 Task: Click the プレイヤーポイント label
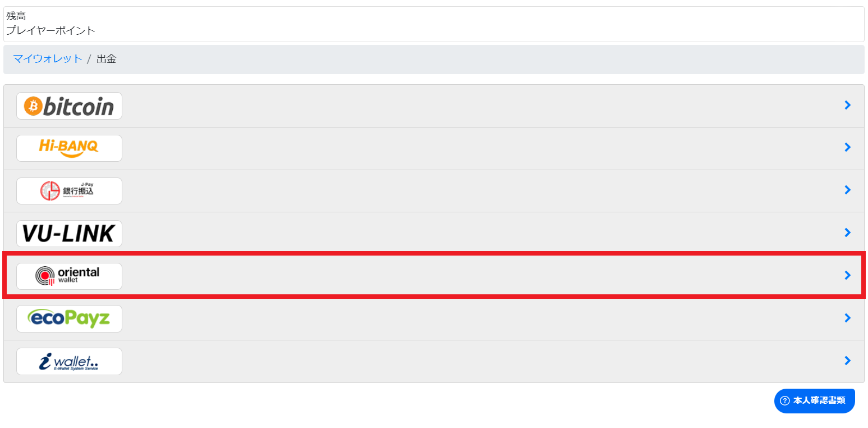click(x=51, y=30)
